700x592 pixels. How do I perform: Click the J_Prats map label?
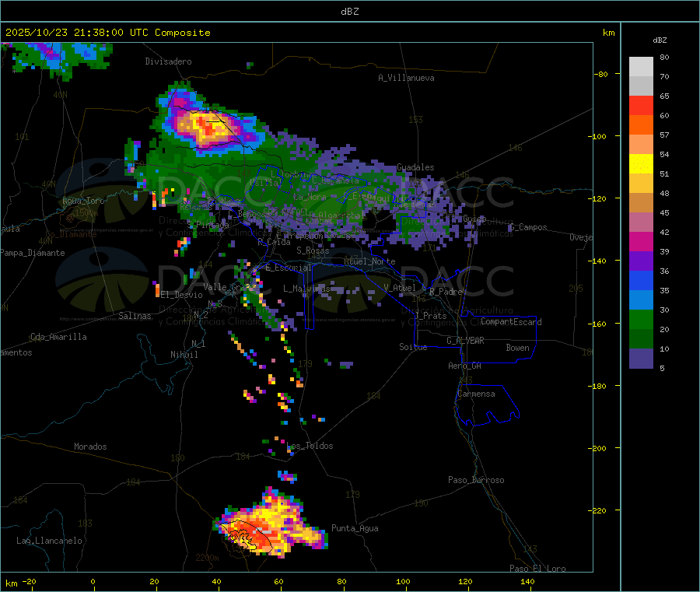431,316
